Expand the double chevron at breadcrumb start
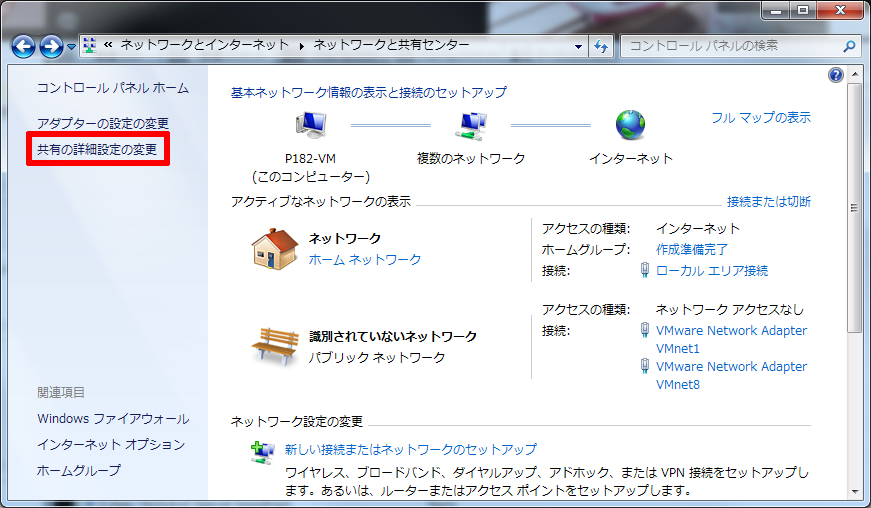Screen dimensions: 871x508 pos(108,45)
